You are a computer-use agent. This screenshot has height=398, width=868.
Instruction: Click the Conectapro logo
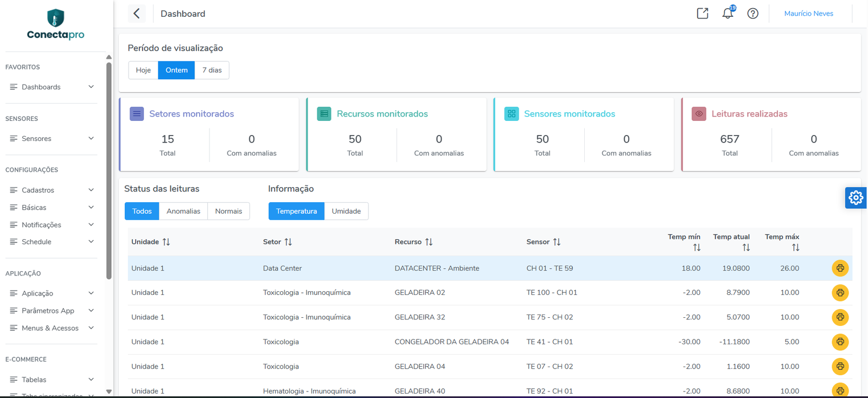tap(55, 24)
